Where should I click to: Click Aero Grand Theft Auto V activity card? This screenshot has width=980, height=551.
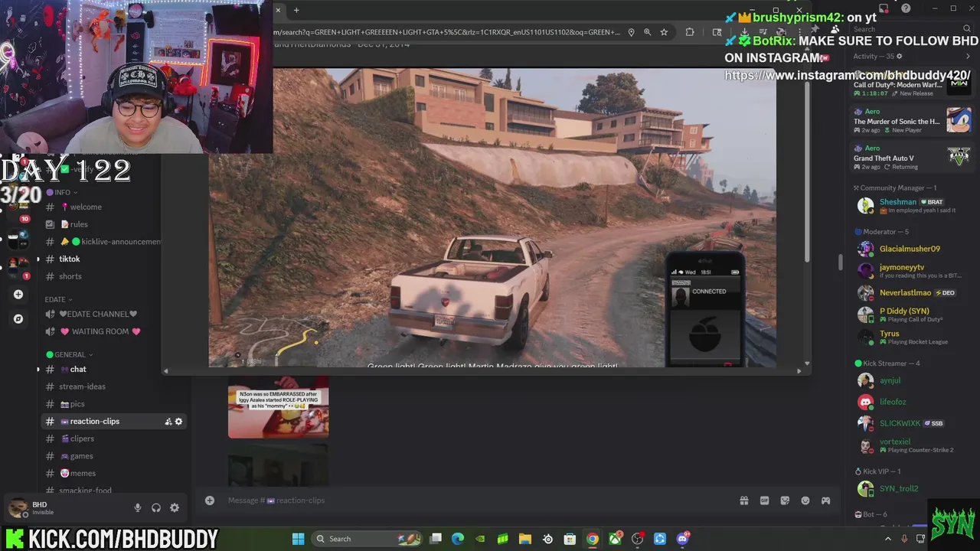(x=913, y=158)
